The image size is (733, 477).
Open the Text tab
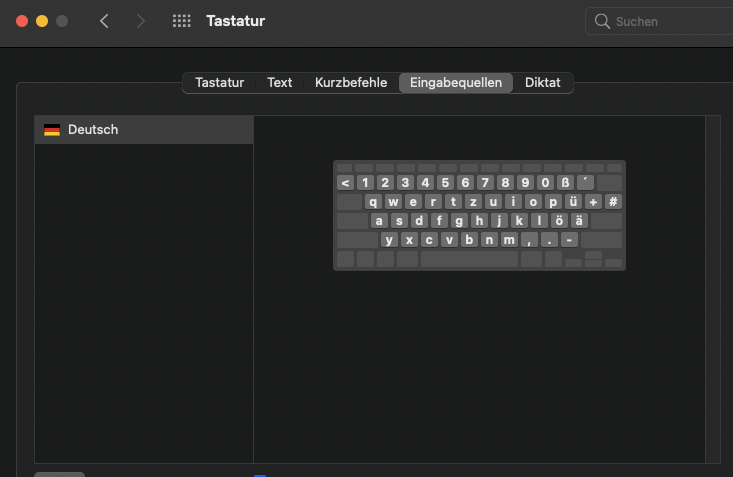click(x=279, y=83)
